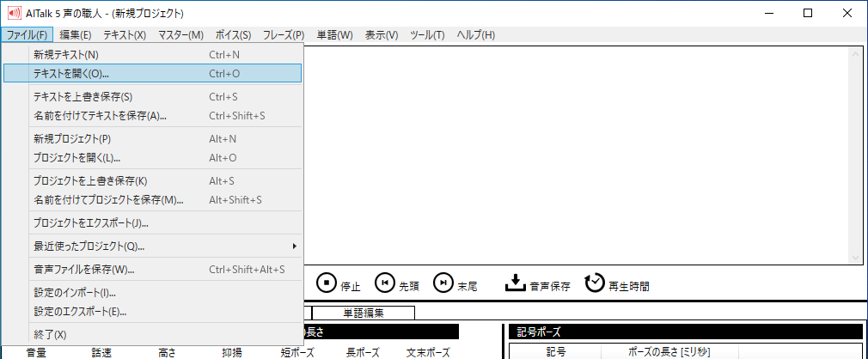Select 名前を付けてプロジェクトを保存(M)...
The image size is (868, 359).
coord(152,200)
